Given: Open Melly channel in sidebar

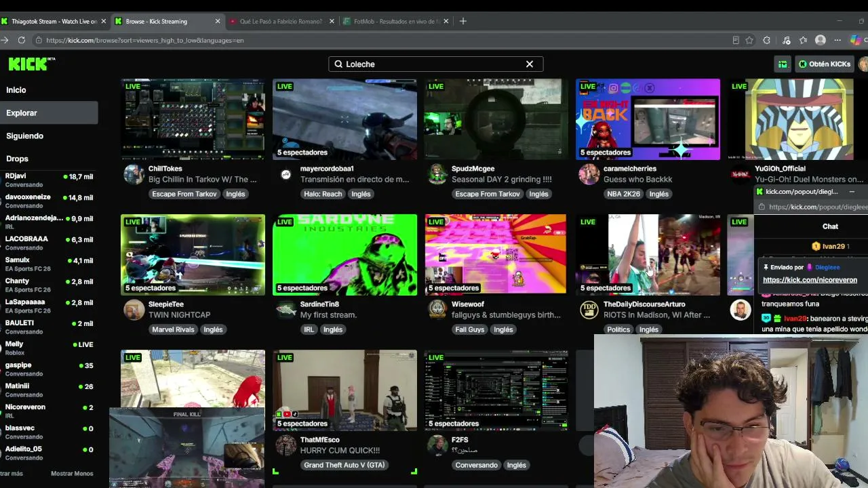Looking at the screenshot, I should click(x=49, y=348).
